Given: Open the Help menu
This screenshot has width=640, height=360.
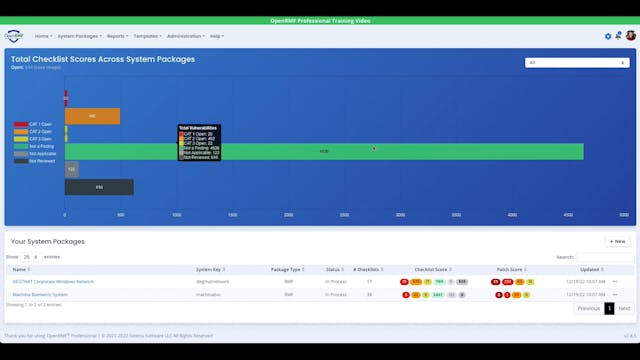Looking at the screenshot, I should [217, 36].
